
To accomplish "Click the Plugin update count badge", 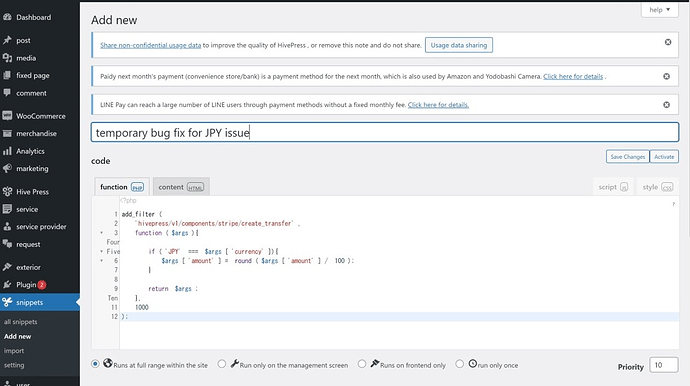I will point(41,285).
